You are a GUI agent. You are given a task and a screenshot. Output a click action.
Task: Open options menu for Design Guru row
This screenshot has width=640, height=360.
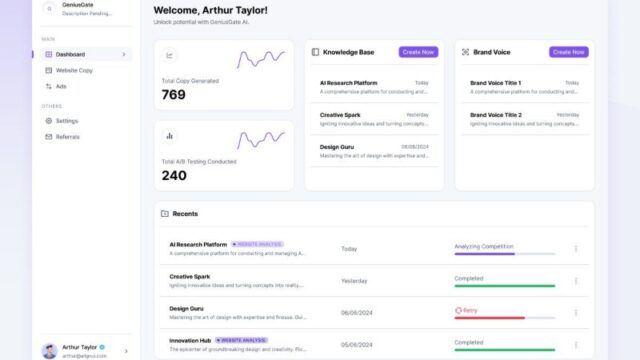click(x=576, y=313)
